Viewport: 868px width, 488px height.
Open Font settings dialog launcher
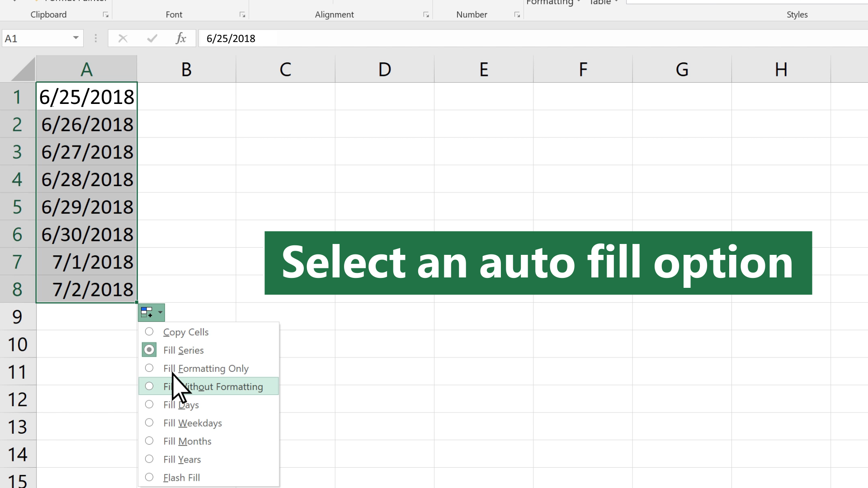click(x=242, y=15)
